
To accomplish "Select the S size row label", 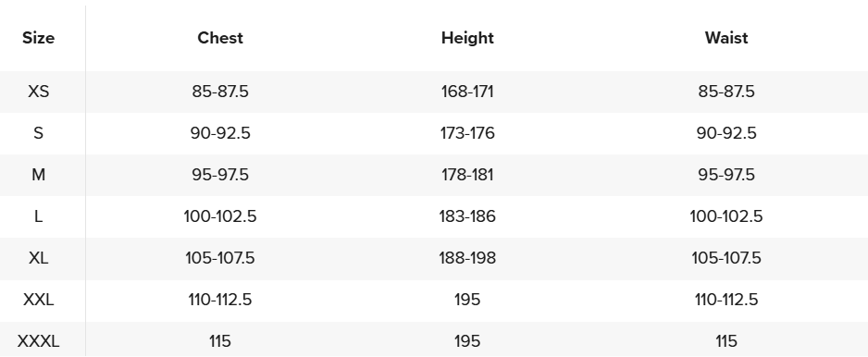I will pyautogui.click(x=38, y=133).
